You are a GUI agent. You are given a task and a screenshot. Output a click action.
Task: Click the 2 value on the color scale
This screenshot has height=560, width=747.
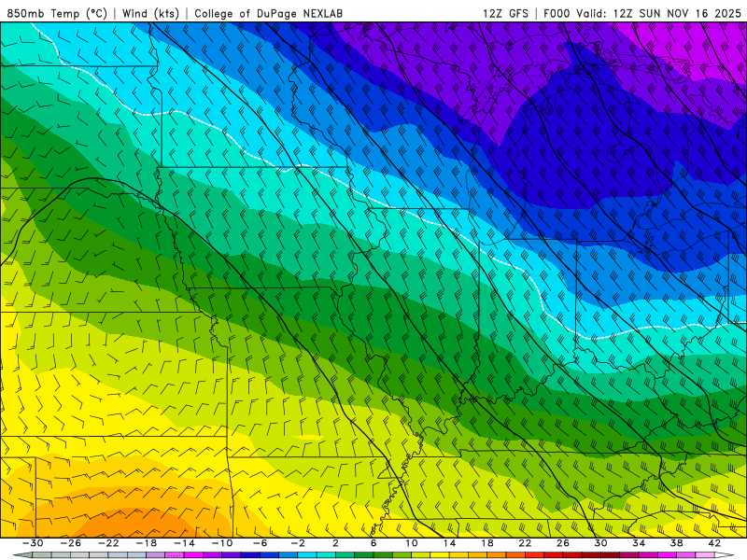point(335,543)
